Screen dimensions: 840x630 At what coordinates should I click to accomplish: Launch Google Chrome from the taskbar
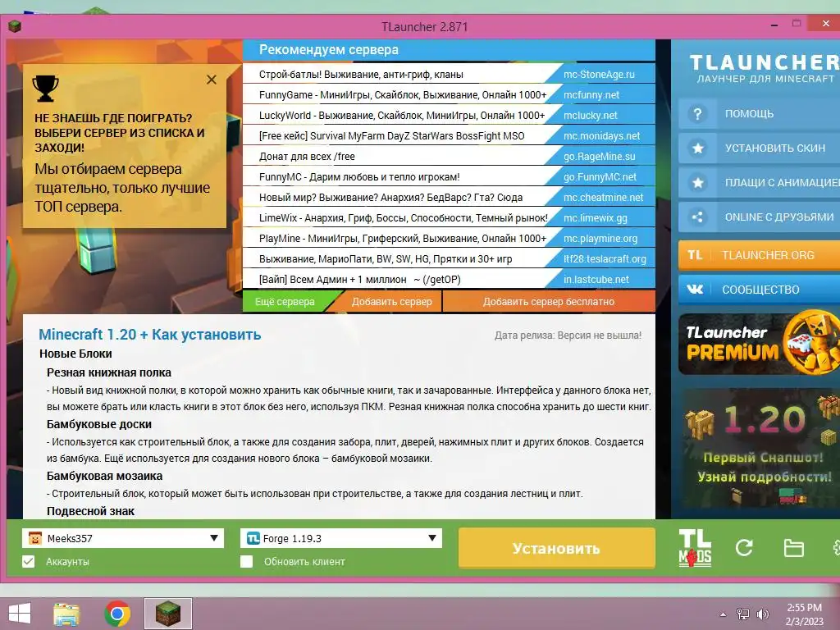click(x=116, y=614)
